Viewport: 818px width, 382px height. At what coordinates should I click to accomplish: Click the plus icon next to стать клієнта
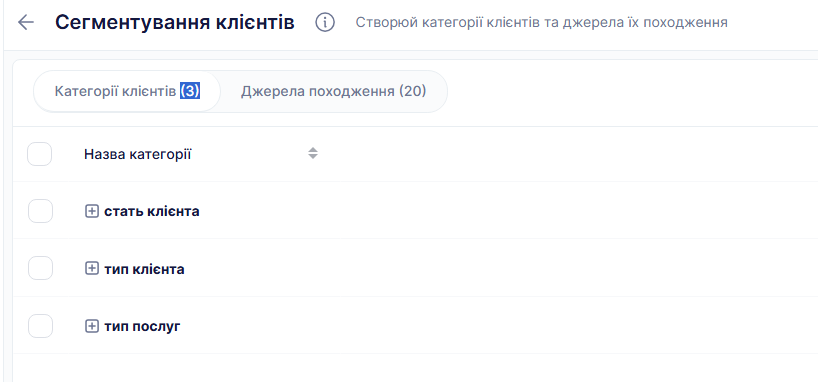(92, 211)
